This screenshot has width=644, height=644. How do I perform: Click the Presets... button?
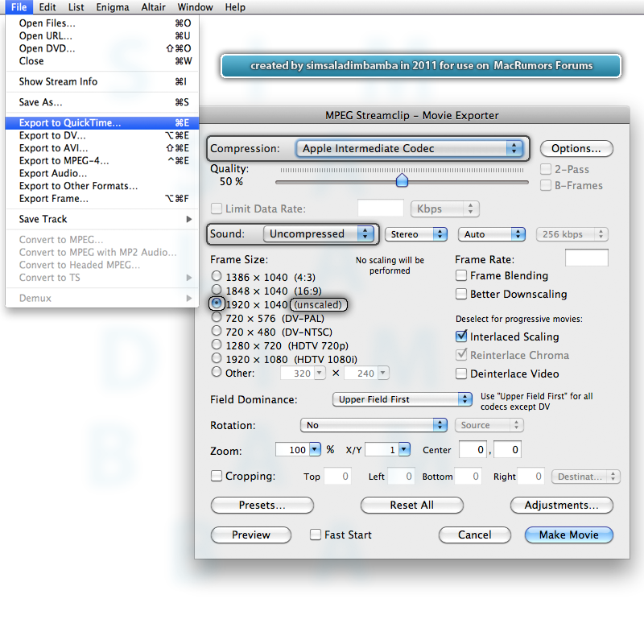click(x=262, y=505)
